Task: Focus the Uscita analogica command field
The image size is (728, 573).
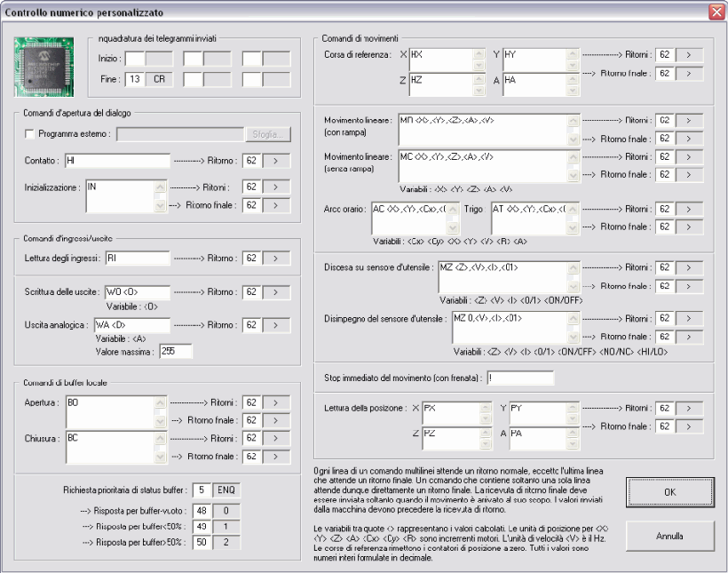Action: pyautogui.click(x=132, y=325)
